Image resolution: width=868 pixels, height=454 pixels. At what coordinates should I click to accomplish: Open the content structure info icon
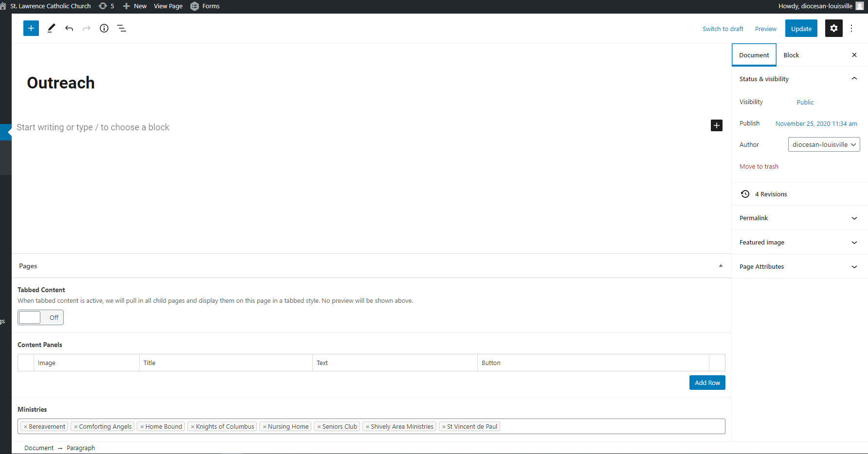coord(104,28)
